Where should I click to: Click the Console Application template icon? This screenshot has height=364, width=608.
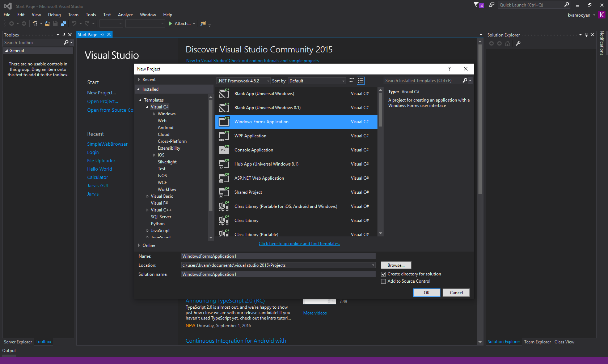(x=224, y=150)
